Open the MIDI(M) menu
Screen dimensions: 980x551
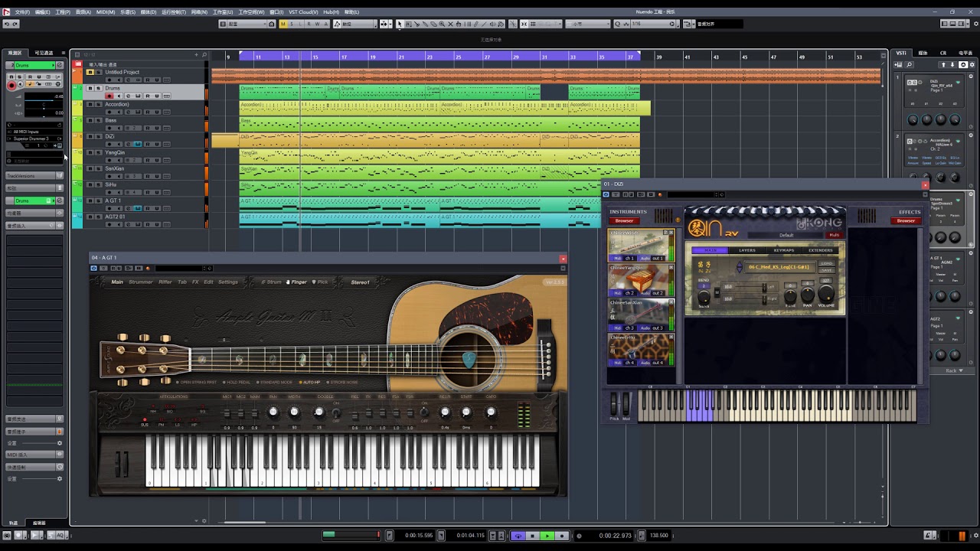click(105, 12)
